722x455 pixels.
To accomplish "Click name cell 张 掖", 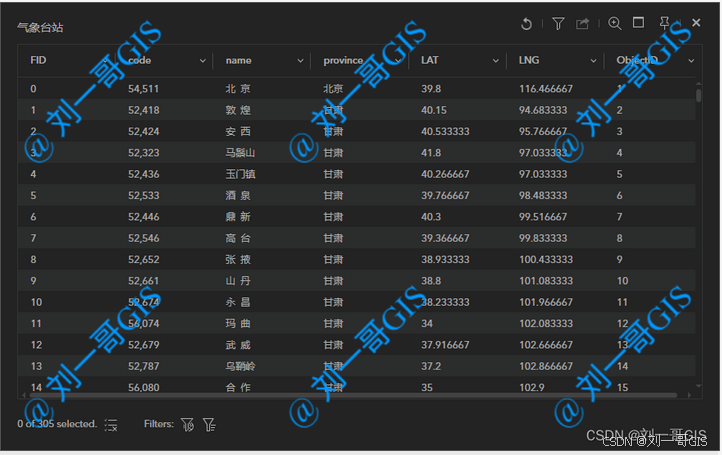I will (x=238, y=259).
